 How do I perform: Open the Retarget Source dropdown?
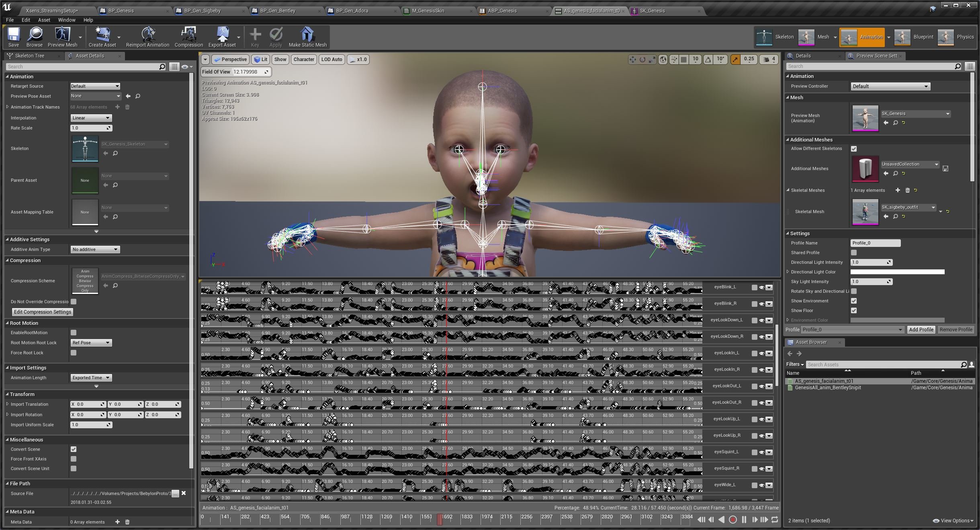[x=94, y=86]
